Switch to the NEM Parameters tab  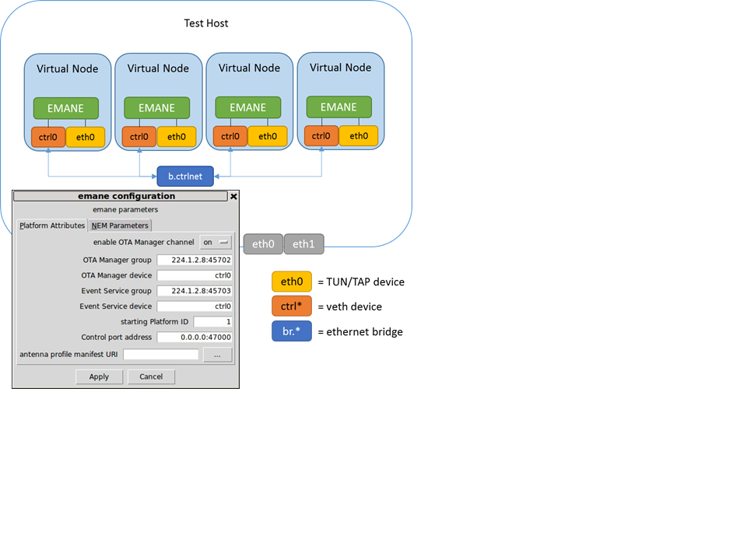coord(120,226)
